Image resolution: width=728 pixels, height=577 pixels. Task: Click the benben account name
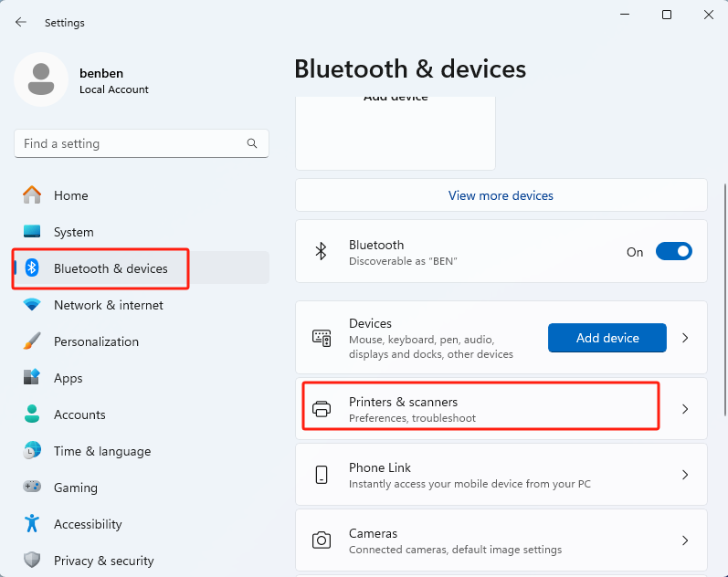point(101,73)
